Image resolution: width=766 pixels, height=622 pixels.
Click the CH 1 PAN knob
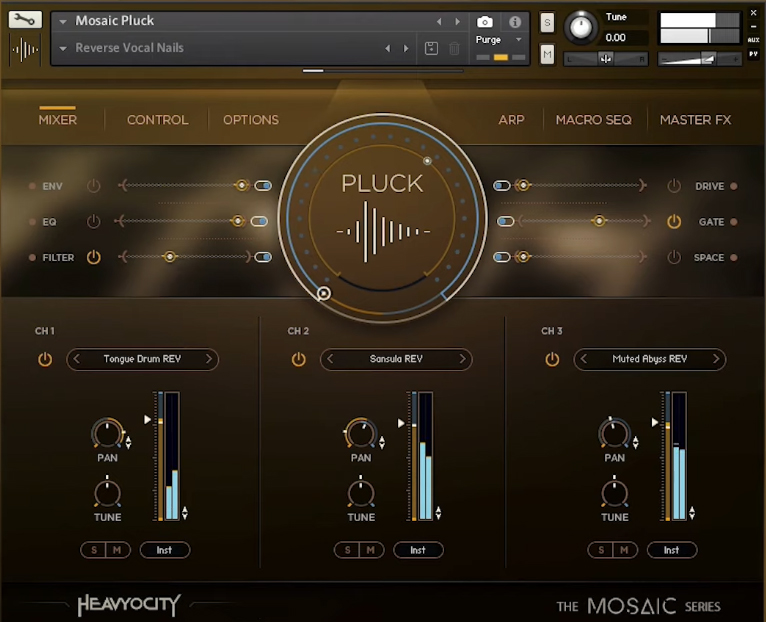click(107, 433)
